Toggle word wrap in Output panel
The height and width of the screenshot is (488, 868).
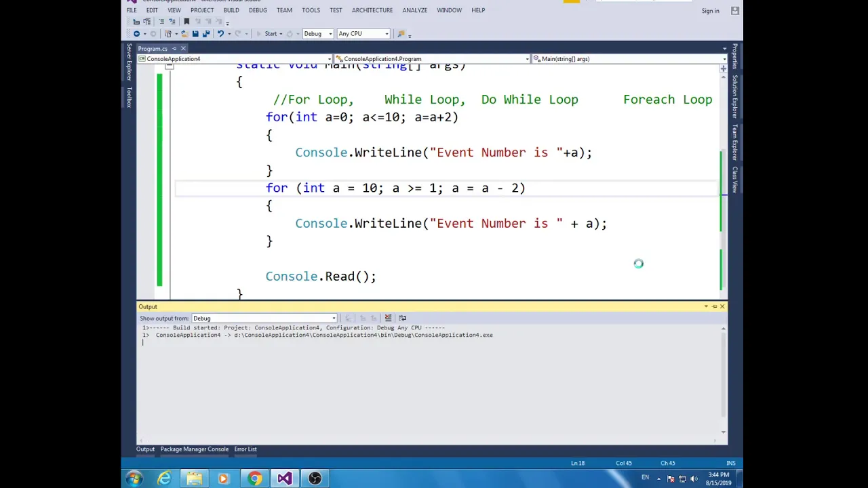click(402, 318)
